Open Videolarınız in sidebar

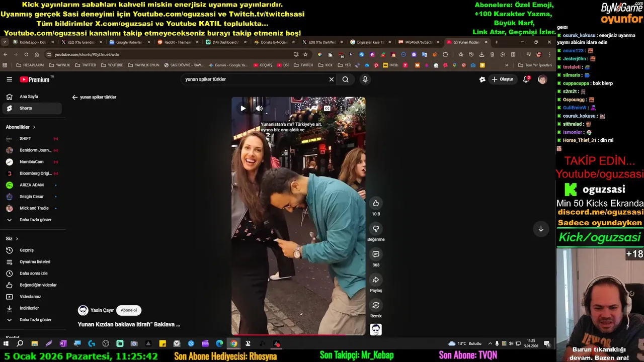pos(33,297)
